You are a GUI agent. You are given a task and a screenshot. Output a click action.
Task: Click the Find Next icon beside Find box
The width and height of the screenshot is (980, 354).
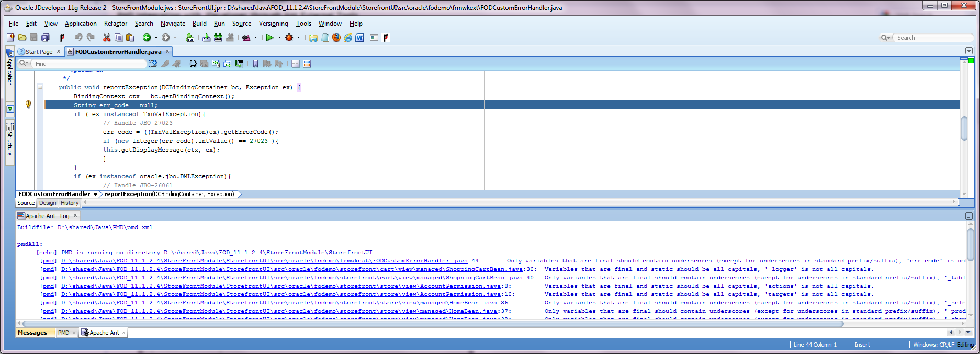[153, 64]
